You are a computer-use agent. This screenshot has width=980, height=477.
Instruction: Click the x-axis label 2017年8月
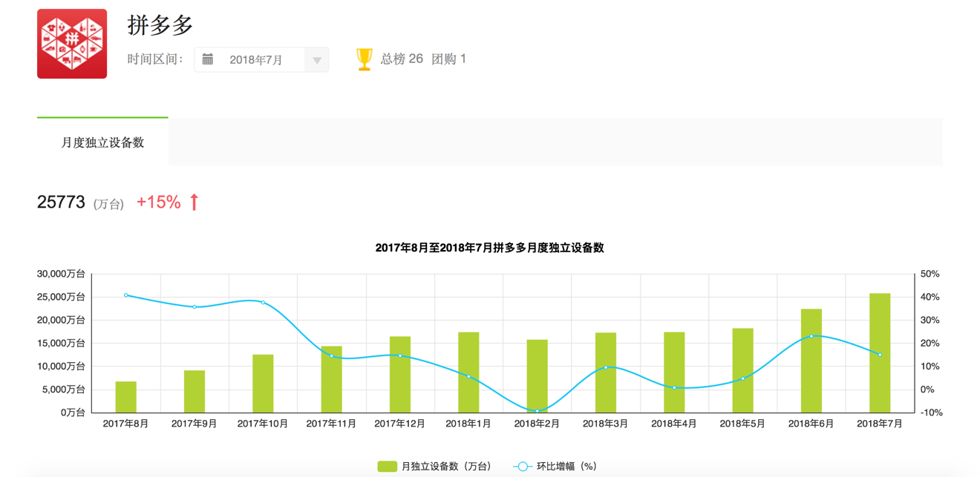pos(126,424)
